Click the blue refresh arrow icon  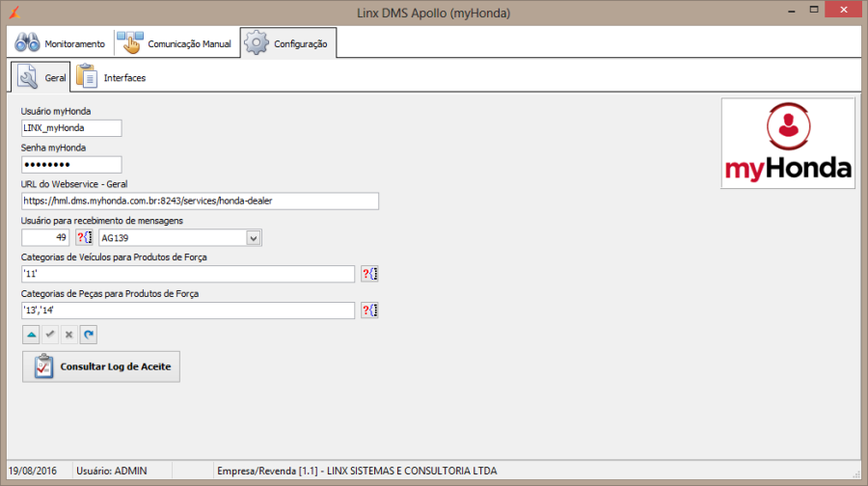(89, 335)
